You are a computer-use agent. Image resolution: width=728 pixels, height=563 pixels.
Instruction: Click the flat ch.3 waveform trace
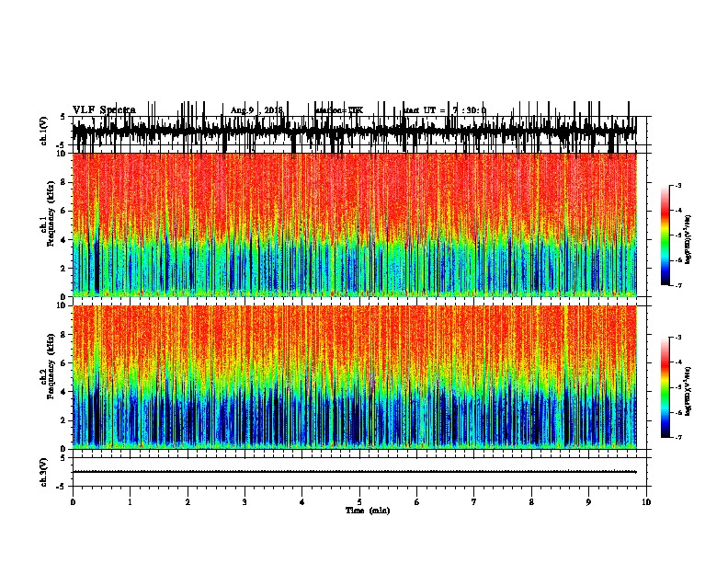click(355, 472)
